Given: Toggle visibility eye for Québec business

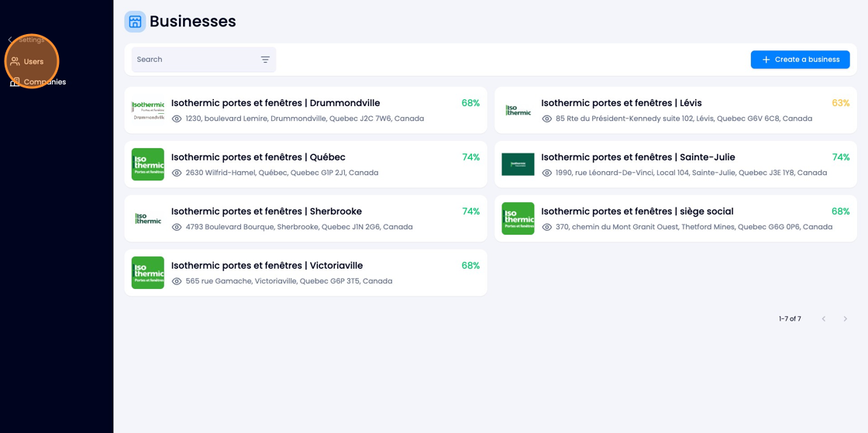Looking at the screenshot, I should [177, 173].
